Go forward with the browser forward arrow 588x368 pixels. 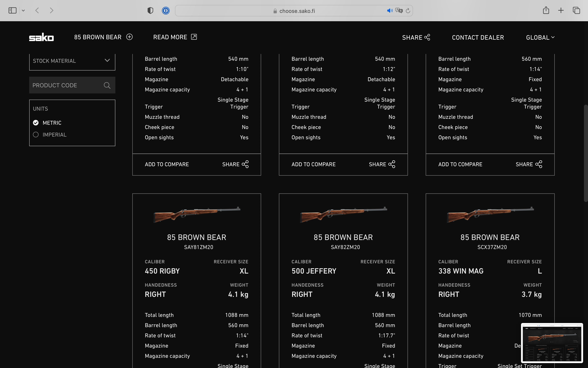pyautogui.click(x=51, y=10)
